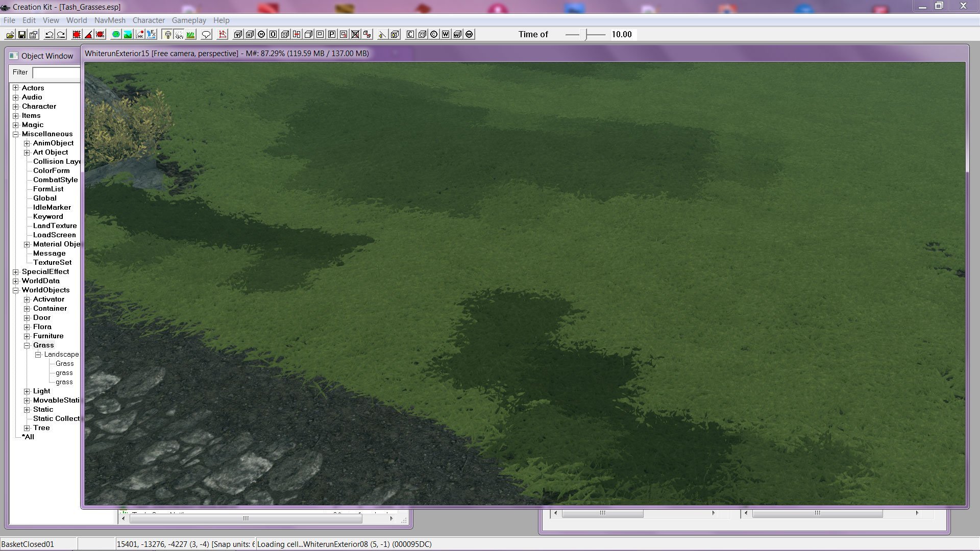This screenshot has height=551, width=980.
Task: Expand the Tree category node
Action: (x=27, y=428)
